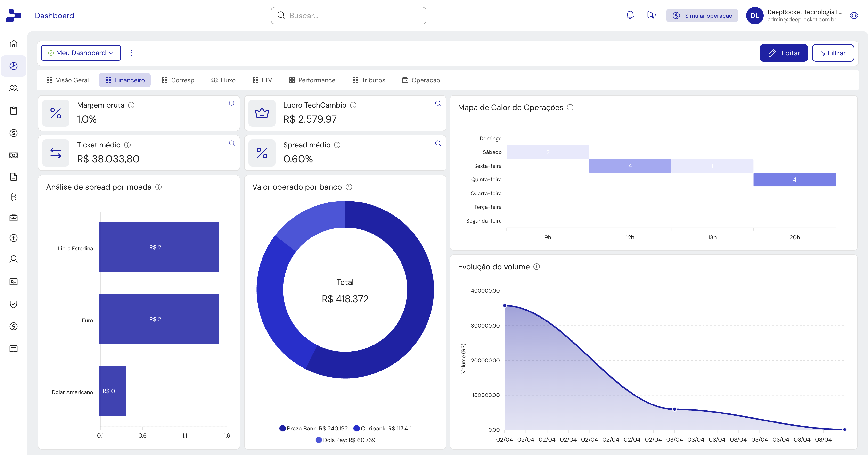The height and width of the screenshot is (455, 868).
Task: Click the Buscar search field
Action: click(348, 16)
